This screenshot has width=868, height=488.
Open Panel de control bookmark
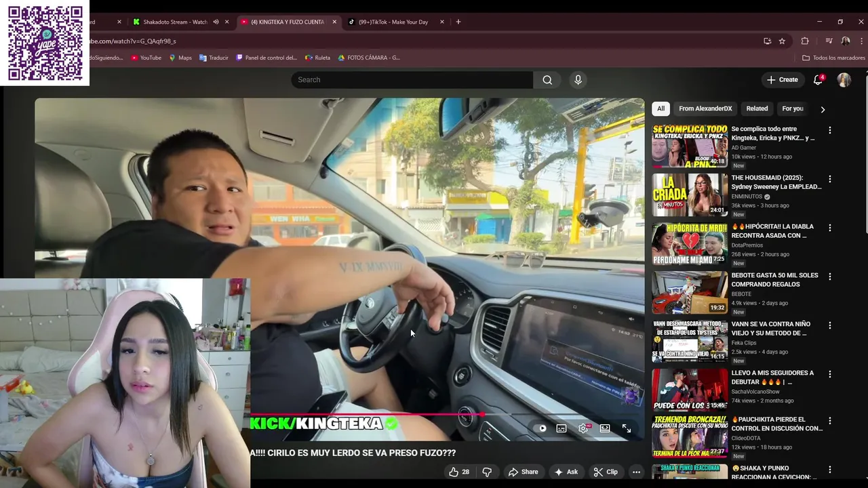pyautogui.click(x=267, y=58)
